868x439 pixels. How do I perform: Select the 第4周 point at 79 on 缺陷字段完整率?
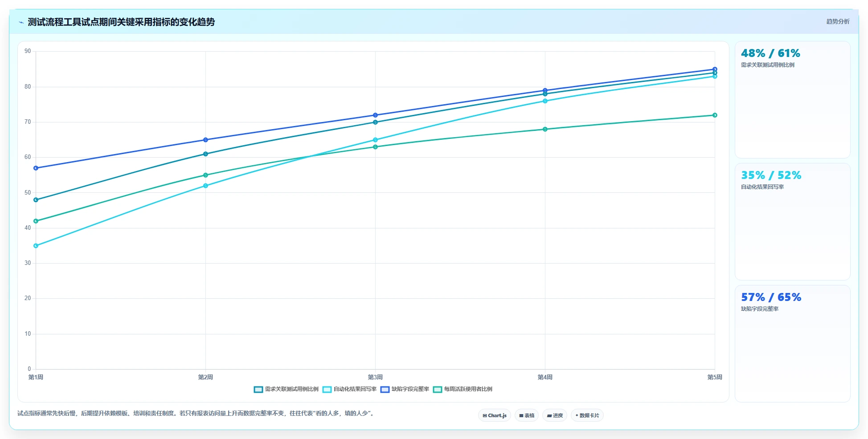coord(545,90)
